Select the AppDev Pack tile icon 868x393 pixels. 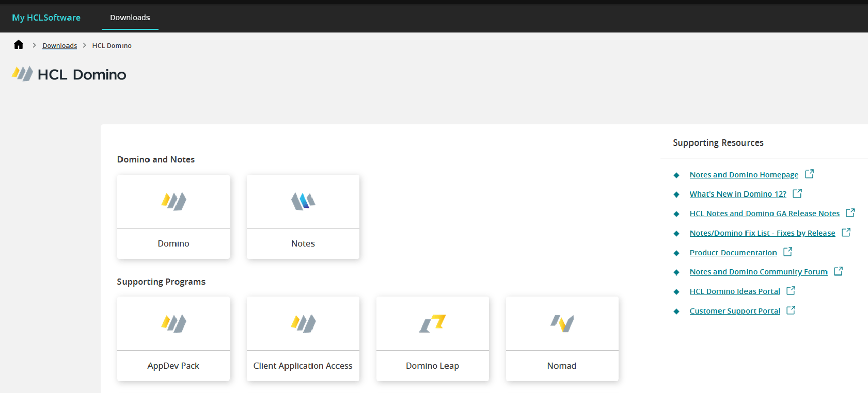173,323
